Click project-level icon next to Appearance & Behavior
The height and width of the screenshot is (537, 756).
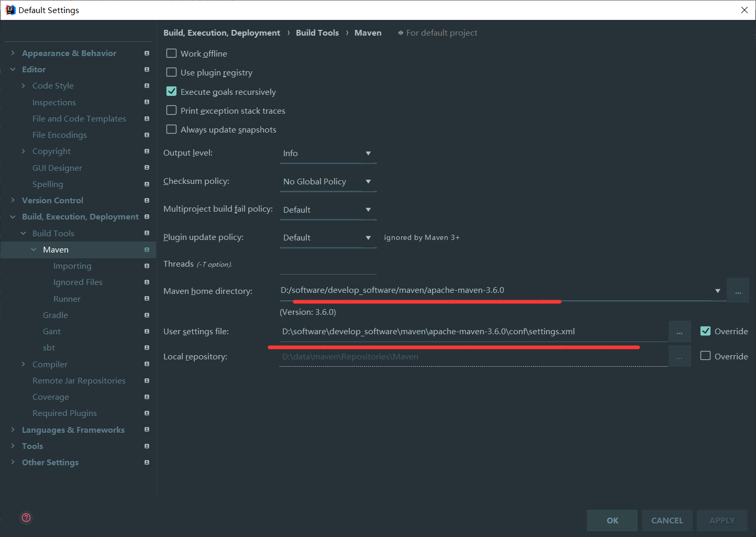click(x=147, y=53)
